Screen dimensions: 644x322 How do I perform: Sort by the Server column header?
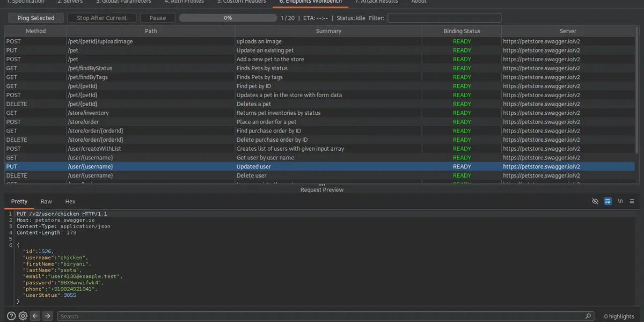tap(568, 31)
